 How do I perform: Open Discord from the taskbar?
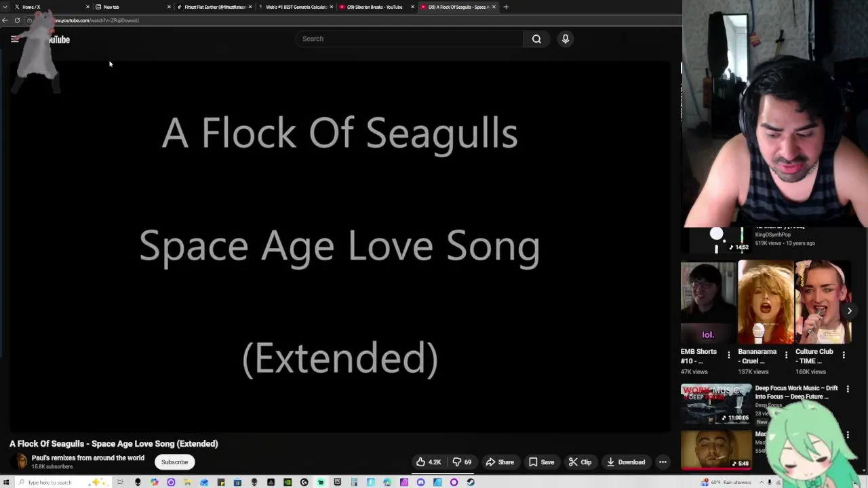point(421,482)
